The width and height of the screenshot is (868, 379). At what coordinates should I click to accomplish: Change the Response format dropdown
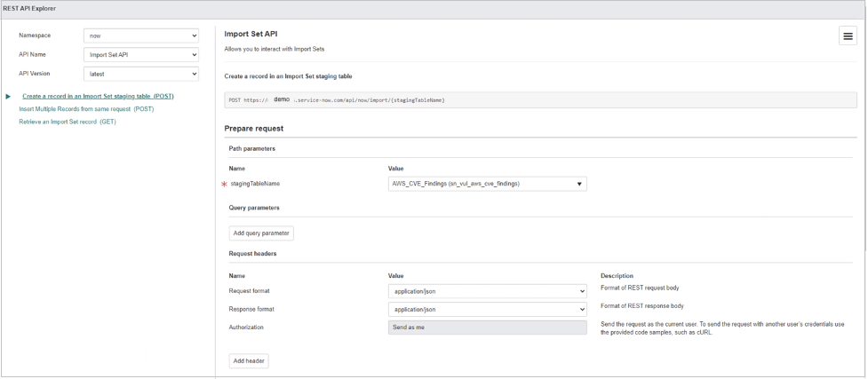click(487, 309)
